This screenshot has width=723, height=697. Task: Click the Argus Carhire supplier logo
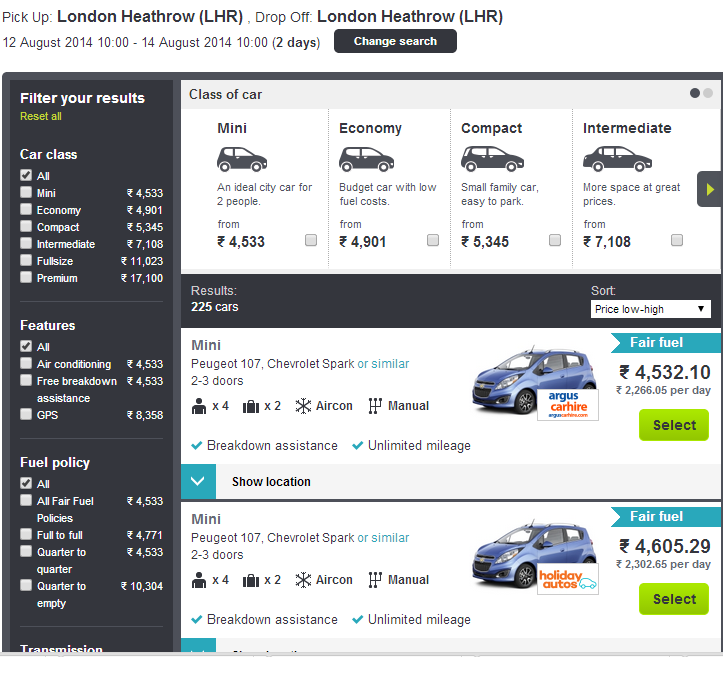[570, 405]
